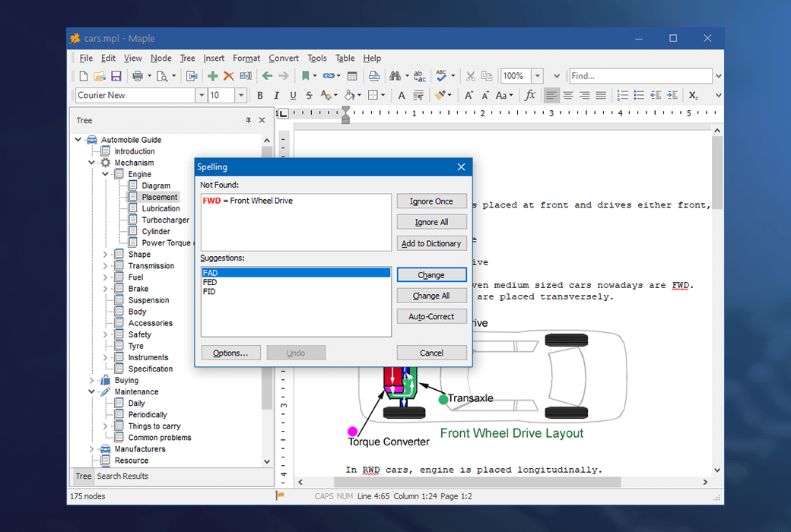Toggle italic formatting
The height and width of the screenshot is (532, 791).
tap(276, 95)
